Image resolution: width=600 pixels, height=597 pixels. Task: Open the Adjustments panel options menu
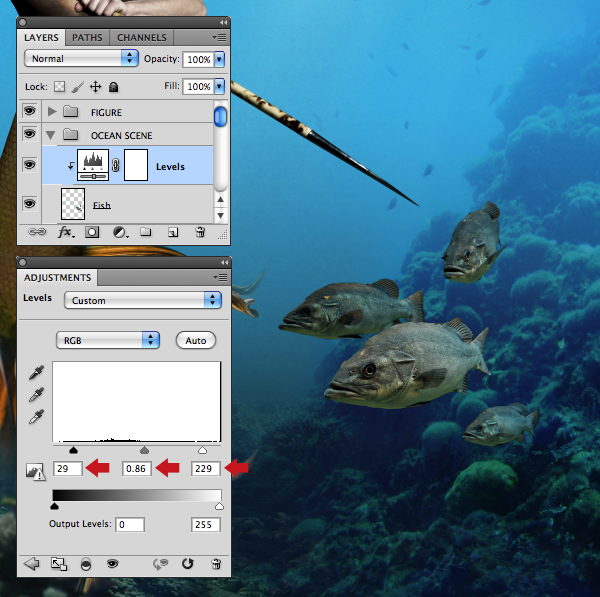tap(220, 277)
